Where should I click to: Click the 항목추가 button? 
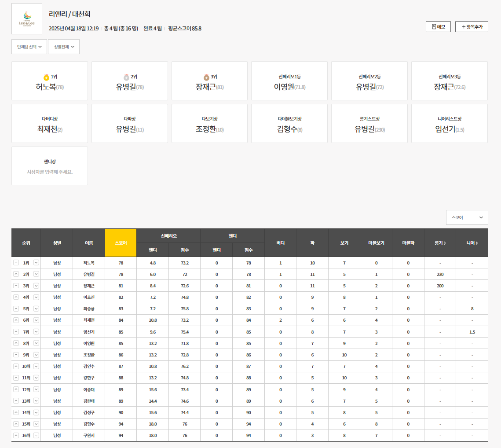(472, 27)
